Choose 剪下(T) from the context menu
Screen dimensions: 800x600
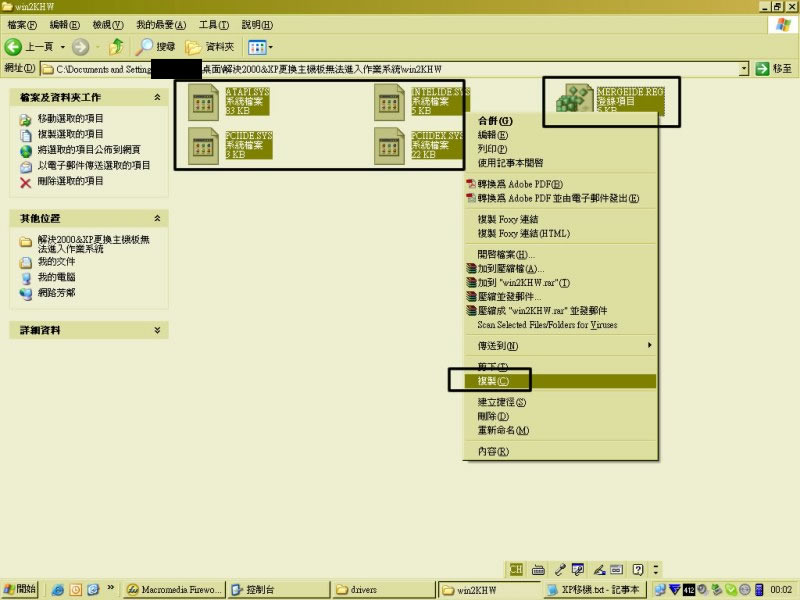point(560,367)
